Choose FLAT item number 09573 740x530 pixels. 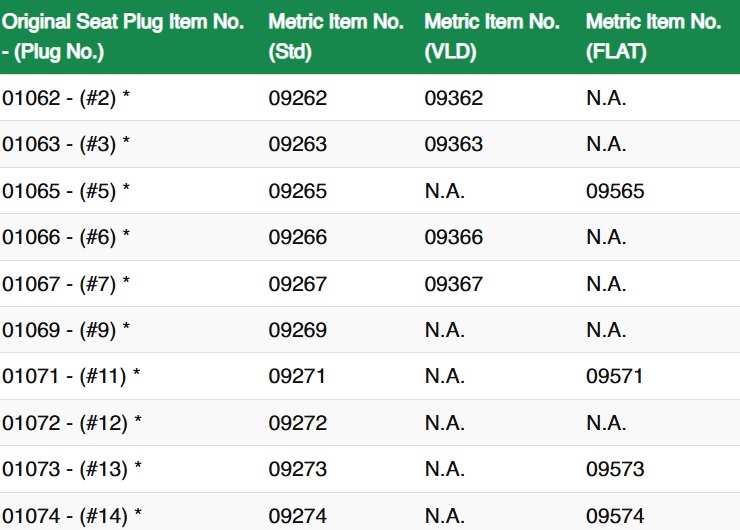(615, 469)
